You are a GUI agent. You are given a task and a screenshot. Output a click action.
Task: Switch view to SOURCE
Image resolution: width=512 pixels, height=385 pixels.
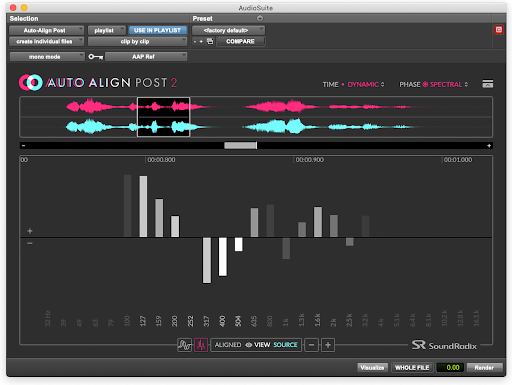[285, 345]
